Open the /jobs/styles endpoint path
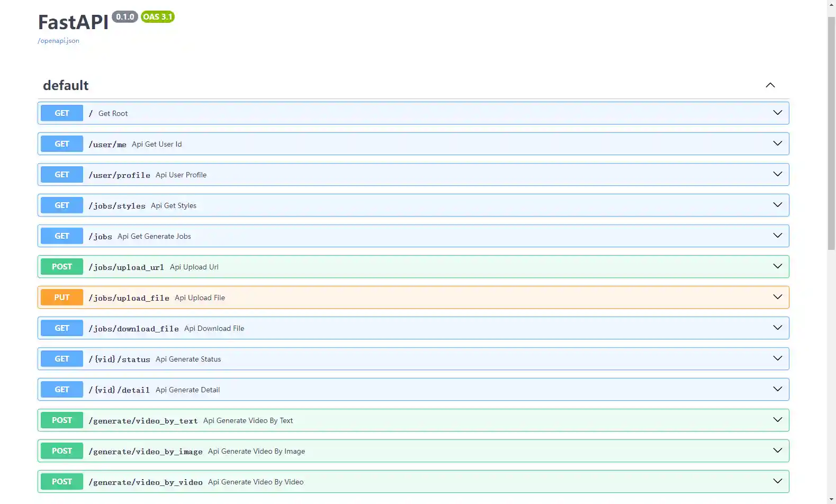This screenshot has width=836, height=504. coord(117,206)
